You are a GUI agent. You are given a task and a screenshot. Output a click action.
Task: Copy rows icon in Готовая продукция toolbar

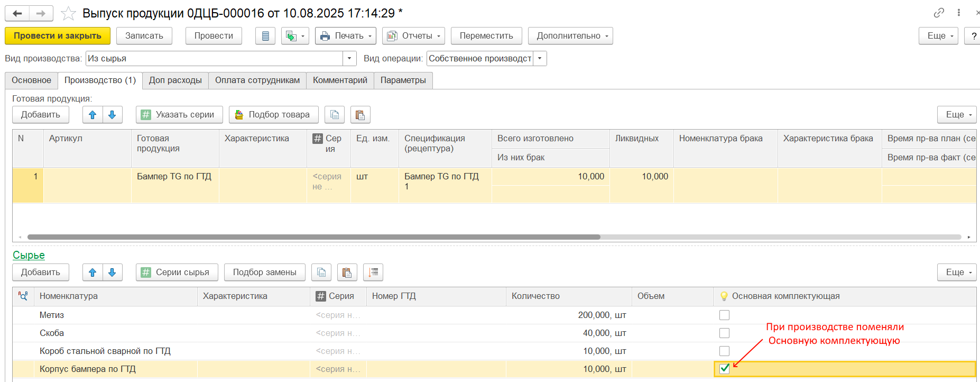point(335,115)
